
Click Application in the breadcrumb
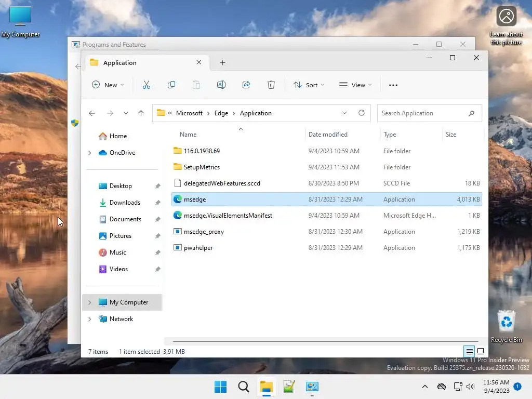tap(256, 113)
